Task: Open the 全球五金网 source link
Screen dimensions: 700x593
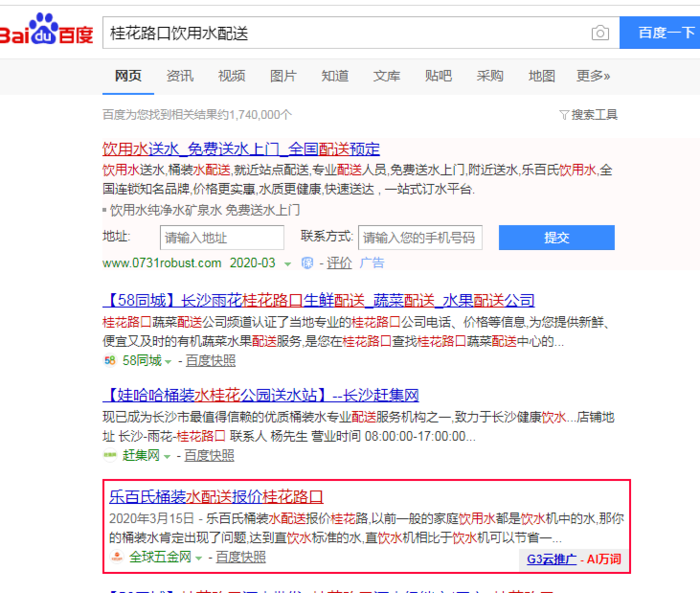Action: pyautogui.click(x=160, y=557)
